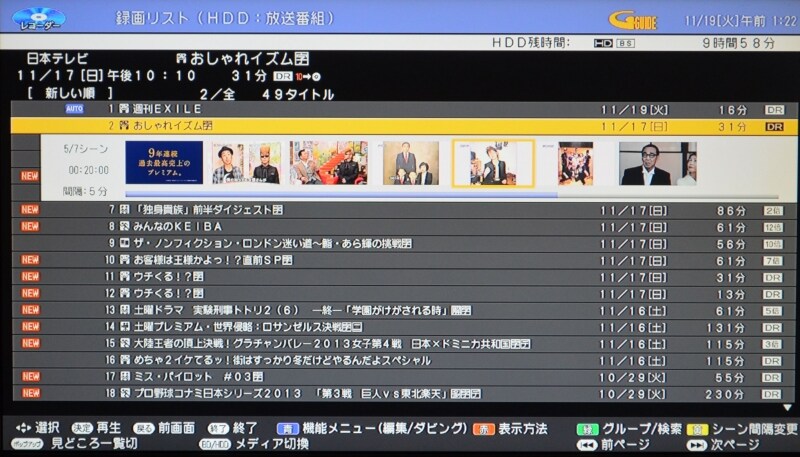
Task: Open the 機能メニュー(編集/ダビング) option
Action: pyautogui.click(x=385, y=428)
